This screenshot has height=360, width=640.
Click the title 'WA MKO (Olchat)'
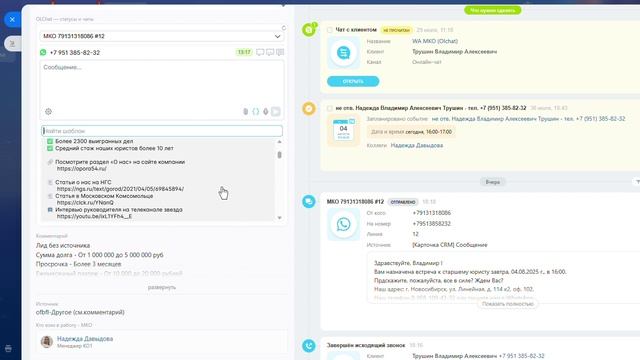(435, 41)
